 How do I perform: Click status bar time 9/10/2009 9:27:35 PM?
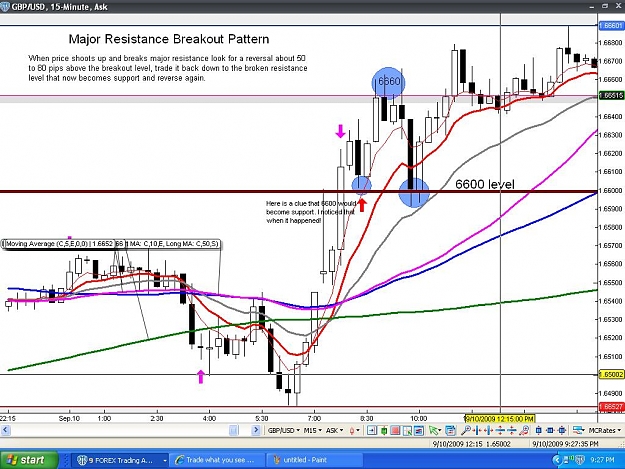click(x=566, y=443)
